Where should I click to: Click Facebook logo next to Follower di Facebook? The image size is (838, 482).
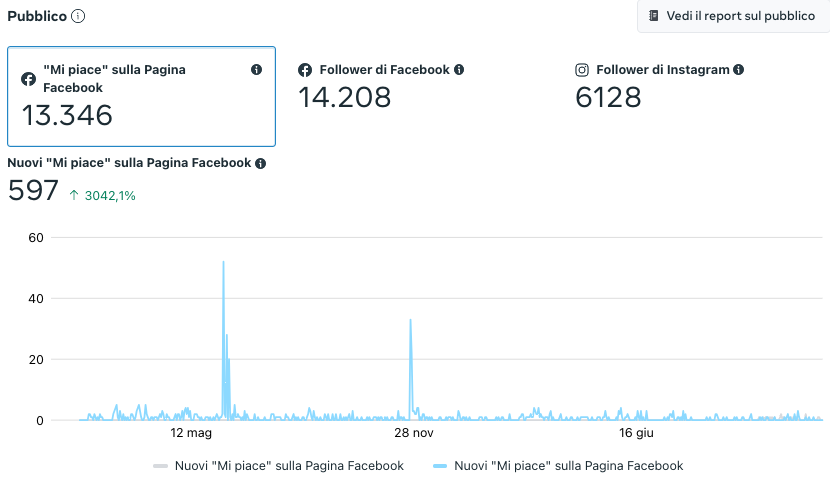306,70
